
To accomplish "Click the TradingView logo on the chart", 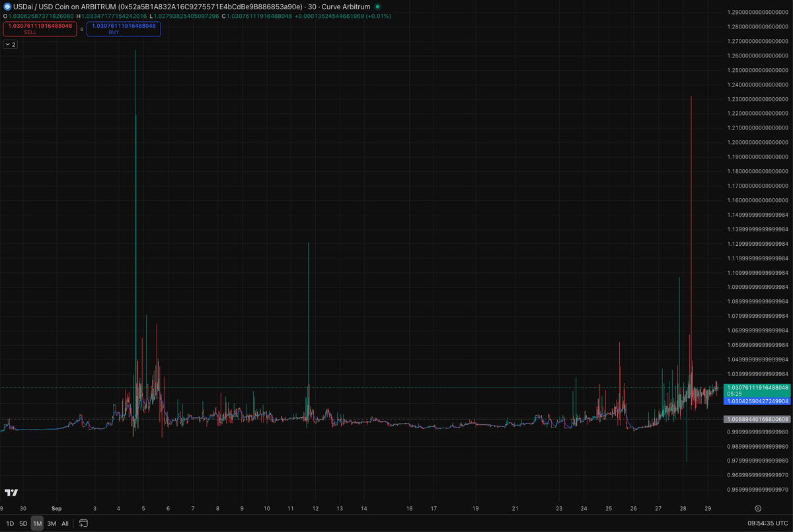I will pos(11,493).
